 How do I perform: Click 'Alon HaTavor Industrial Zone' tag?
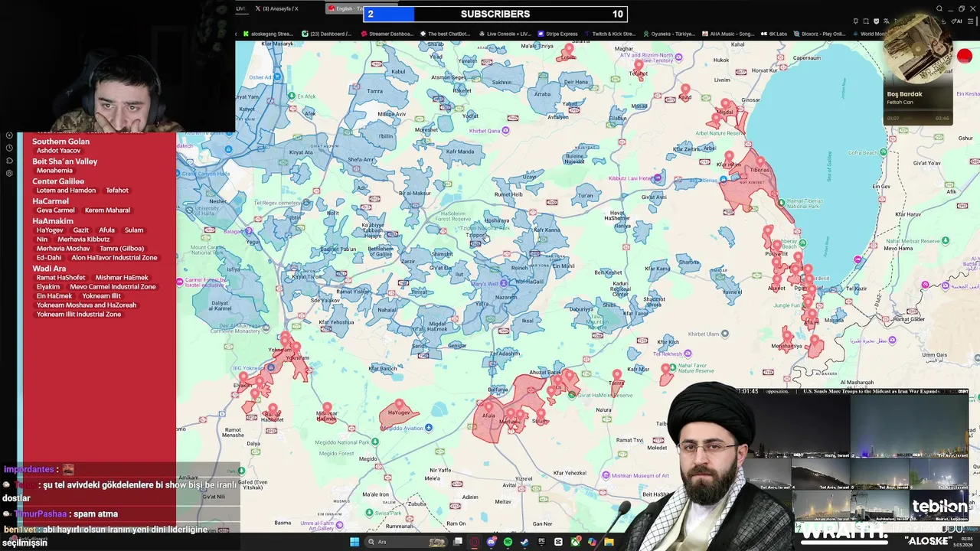114,258
